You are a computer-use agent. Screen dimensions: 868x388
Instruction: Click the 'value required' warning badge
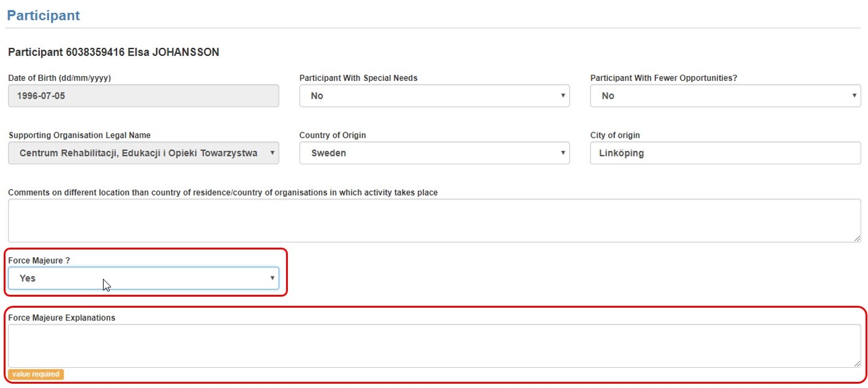36,374
